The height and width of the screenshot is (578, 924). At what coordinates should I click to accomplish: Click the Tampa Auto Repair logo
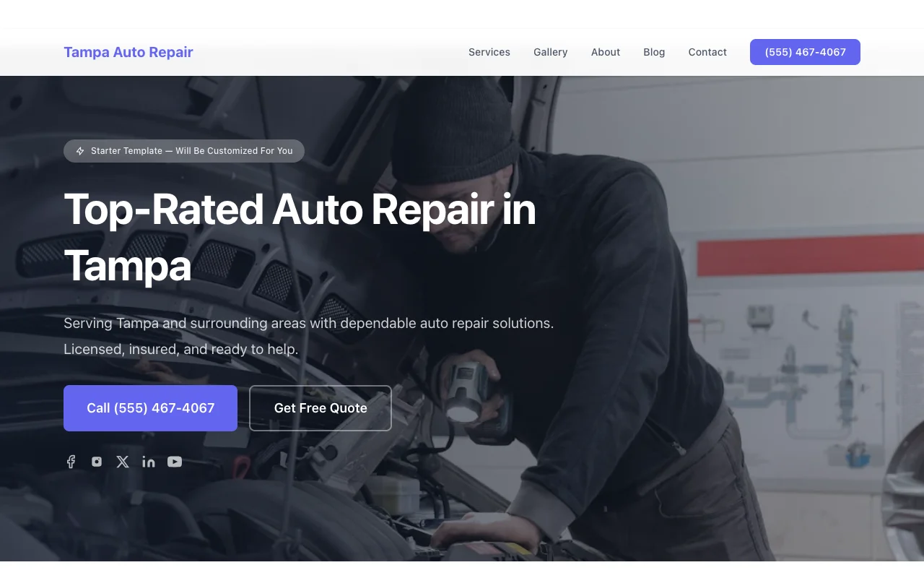click(128, 52)
